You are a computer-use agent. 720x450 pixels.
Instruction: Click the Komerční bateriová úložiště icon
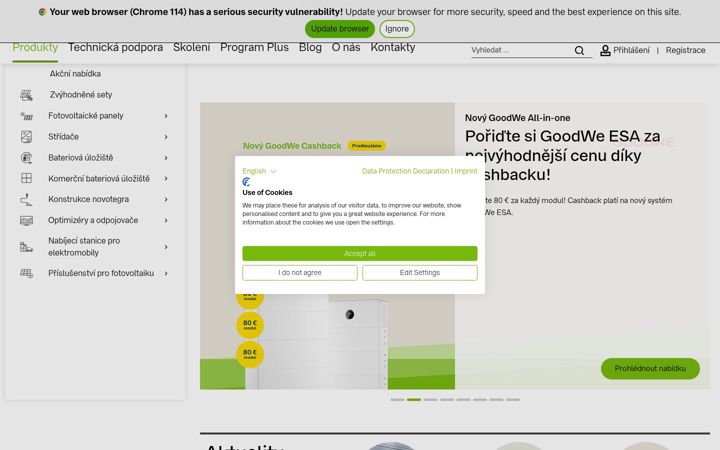pos(27,179)
